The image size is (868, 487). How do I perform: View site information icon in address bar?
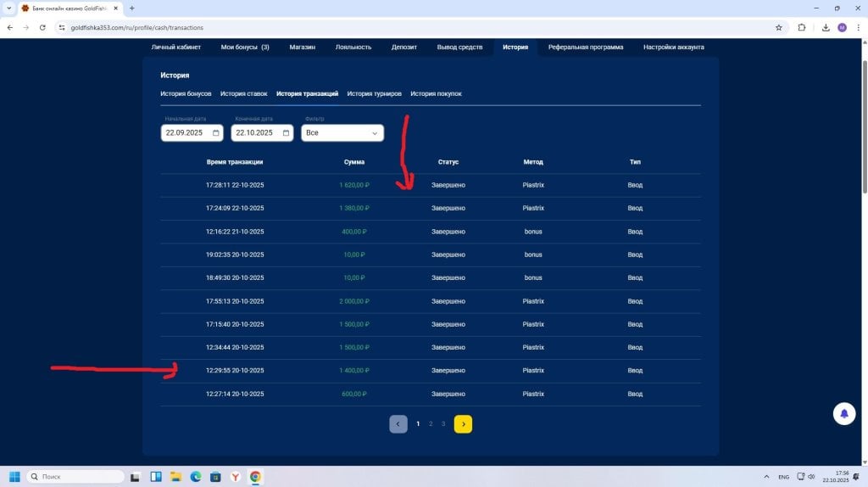tap(61, 27)
